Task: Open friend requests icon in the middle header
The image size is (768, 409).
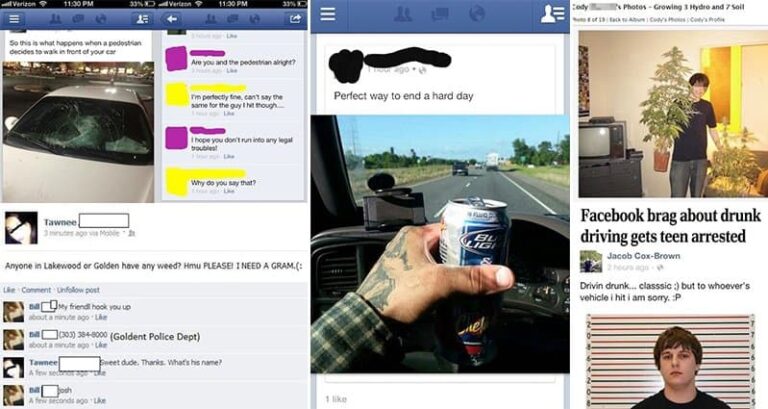Action: [403, 14]
